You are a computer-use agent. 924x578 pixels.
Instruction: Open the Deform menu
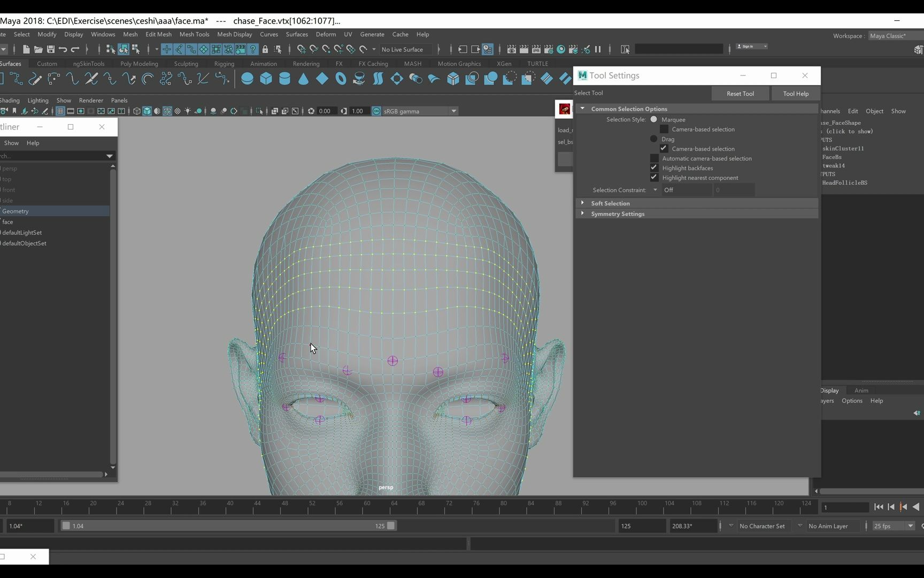click(326, 34)
